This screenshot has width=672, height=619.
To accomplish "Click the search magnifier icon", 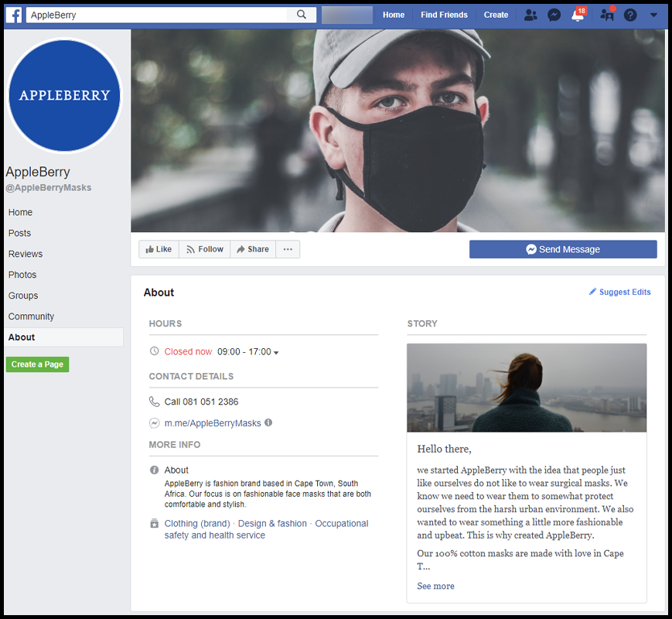I will click(302, 15).
